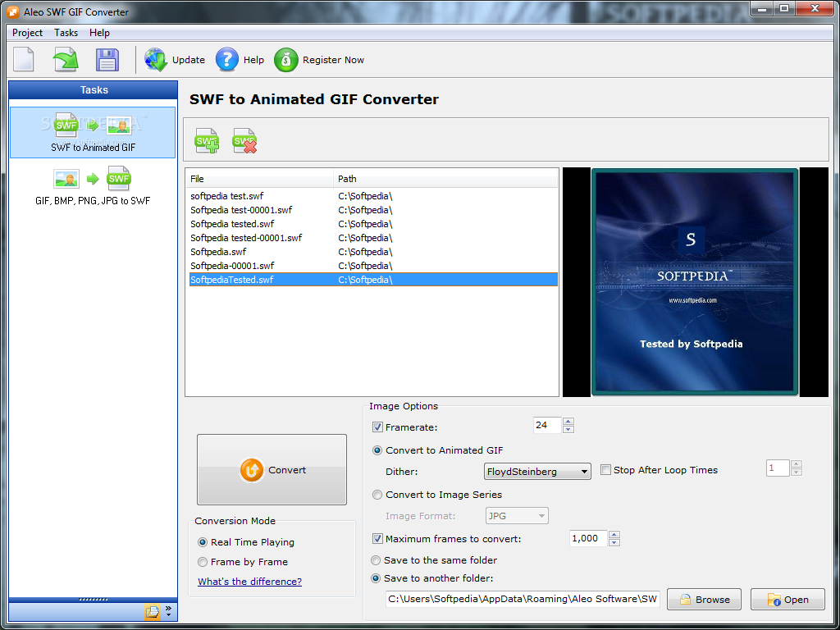Select Save to another folder option
The width and height of the screenshot is (840, 630).
[376, 578]
